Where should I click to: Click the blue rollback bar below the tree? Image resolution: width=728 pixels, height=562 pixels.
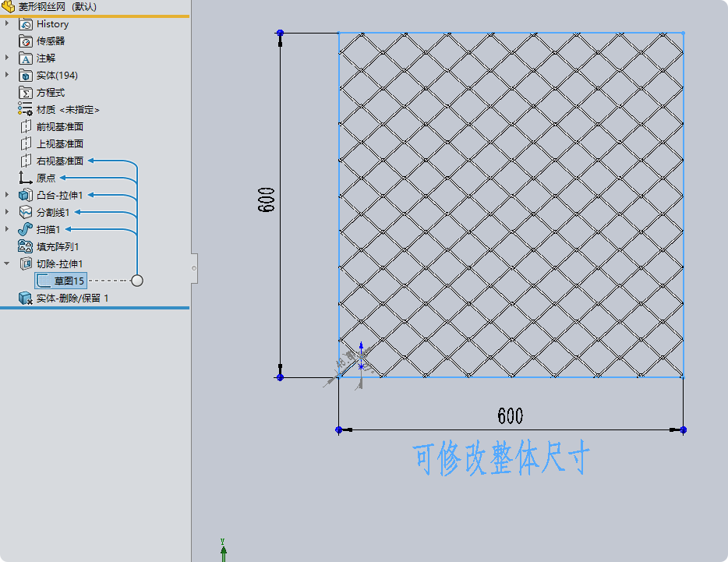pos(95,307)
